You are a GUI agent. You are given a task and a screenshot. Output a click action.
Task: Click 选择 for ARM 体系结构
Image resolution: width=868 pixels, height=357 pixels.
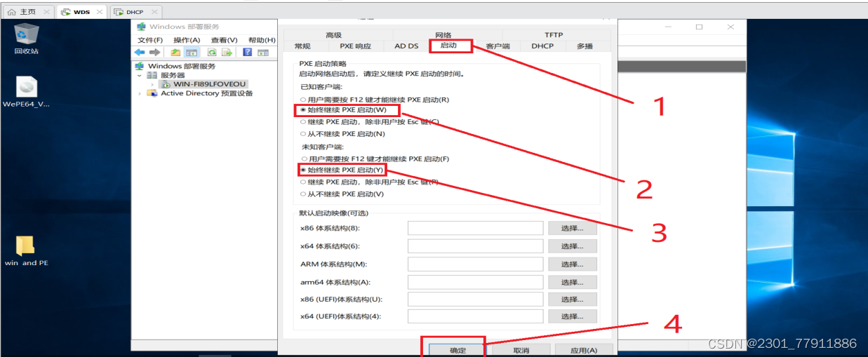pyautogui.click(x=573, y=264)
